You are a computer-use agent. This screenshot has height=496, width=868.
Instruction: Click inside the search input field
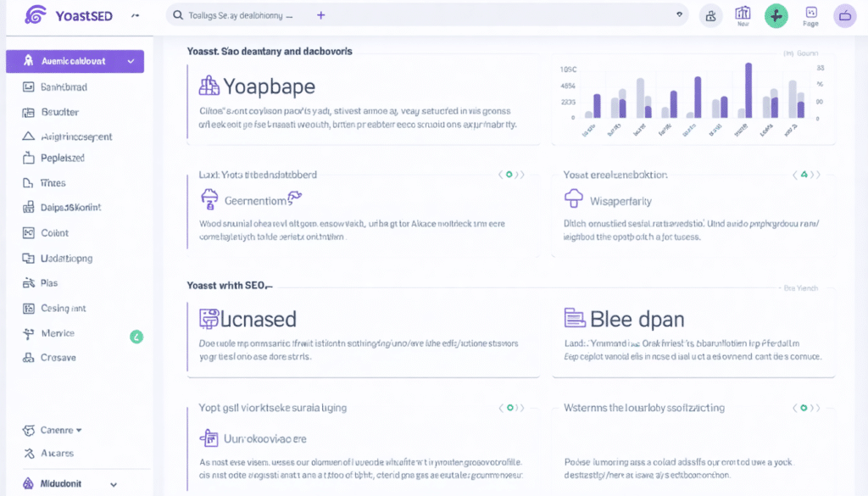(x=426, y=15)
